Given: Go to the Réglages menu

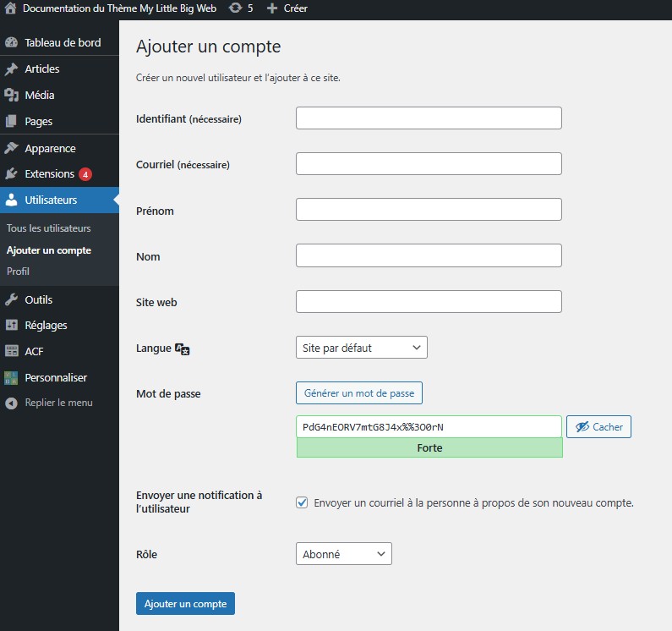Looking at the screenshot, I should point(46,326).
